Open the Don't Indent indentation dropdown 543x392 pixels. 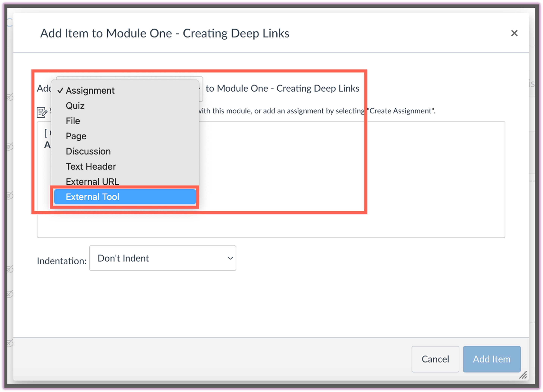pyautogui.click(x=162, y=258)
